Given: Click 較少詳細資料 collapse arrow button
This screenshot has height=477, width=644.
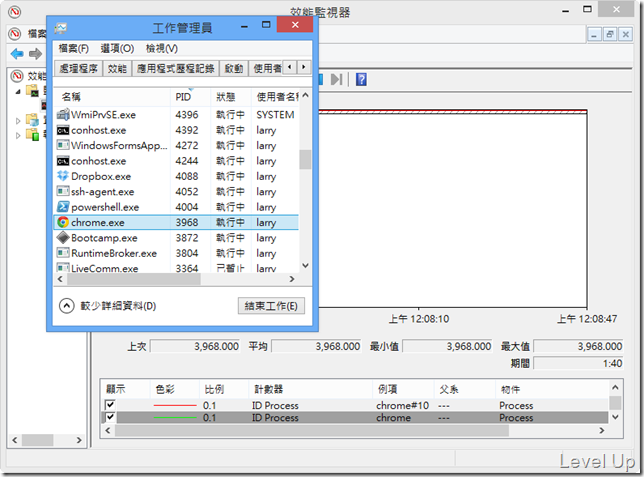Looking at the screenshot, I should (67, 306).
